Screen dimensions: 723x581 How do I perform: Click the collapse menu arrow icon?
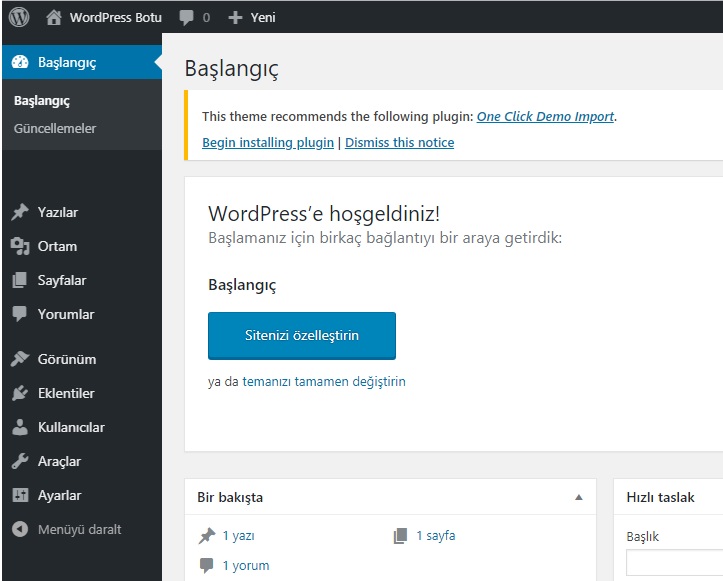20,529
